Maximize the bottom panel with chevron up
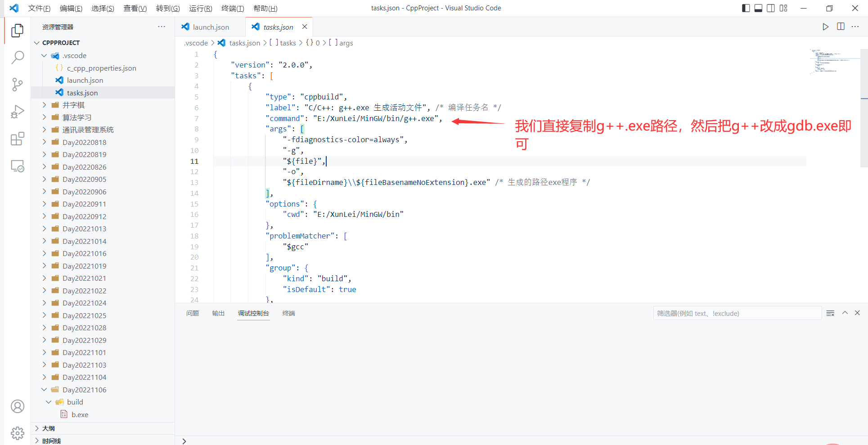This screenshot has height=445, width=868. [845, 313]
